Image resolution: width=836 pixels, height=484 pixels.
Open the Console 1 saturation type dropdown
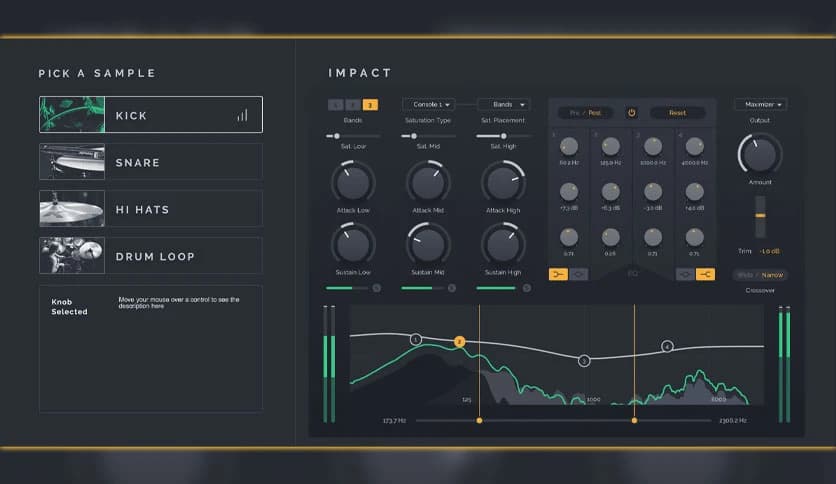tap(428, 104)
